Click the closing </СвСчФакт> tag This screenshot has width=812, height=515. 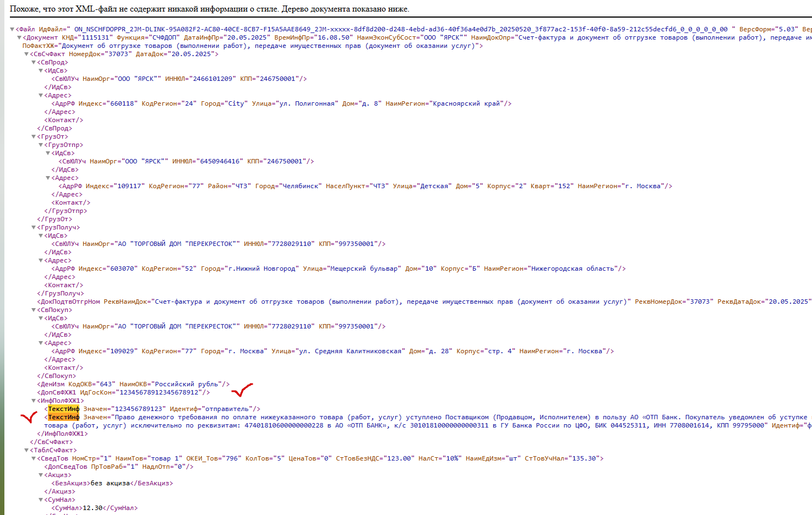[51, 442]
